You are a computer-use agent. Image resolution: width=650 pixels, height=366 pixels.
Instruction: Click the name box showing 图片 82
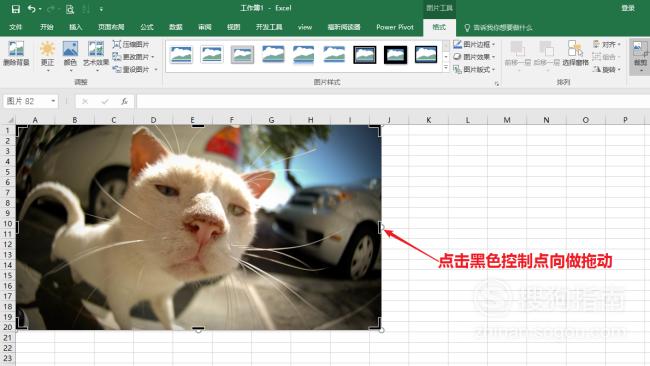(26, 101)
